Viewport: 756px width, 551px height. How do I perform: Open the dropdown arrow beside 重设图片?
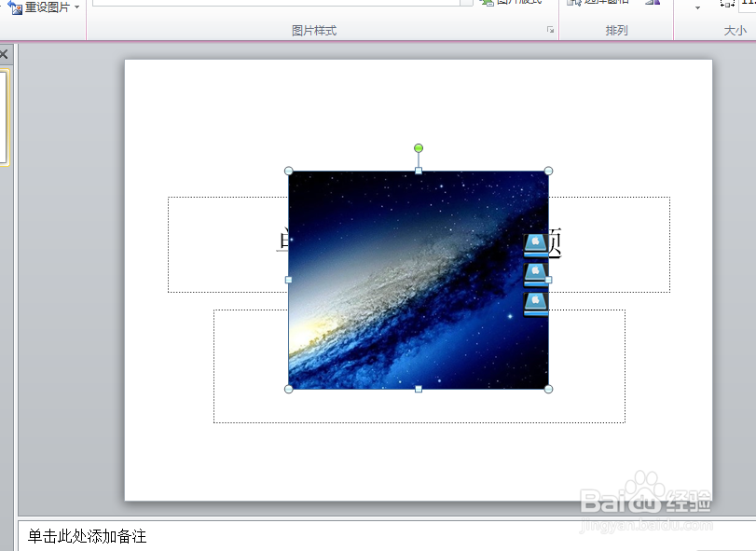(77, 7)
